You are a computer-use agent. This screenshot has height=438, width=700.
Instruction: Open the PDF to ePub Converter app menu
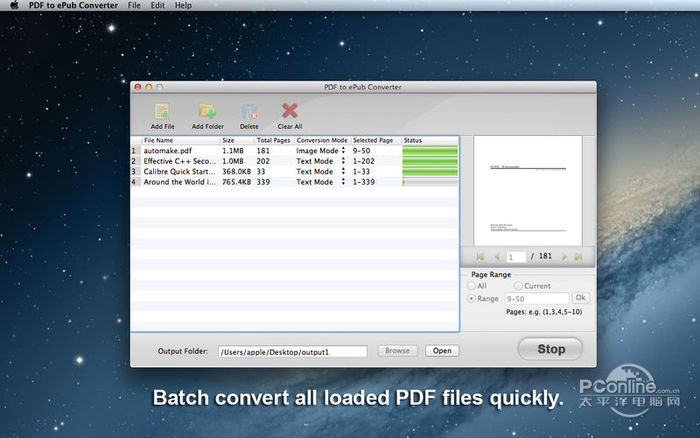[x=73, y=5]
